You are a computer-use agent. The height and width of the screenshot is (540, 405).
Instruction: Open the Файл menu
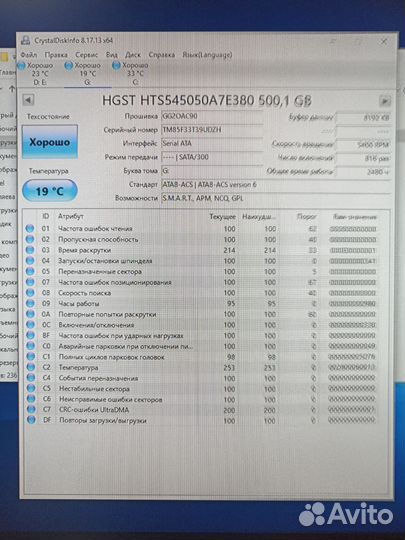[x=29, y=55]
